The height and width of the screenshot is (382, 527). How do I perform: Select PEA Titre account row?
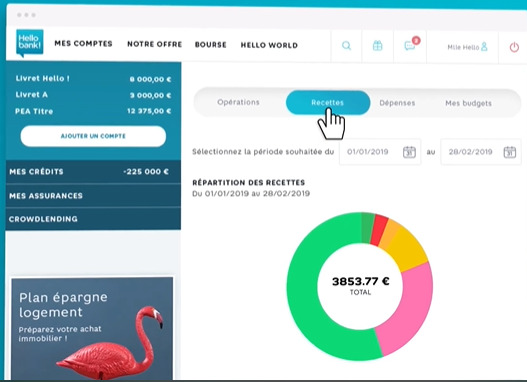pos(93,111)
